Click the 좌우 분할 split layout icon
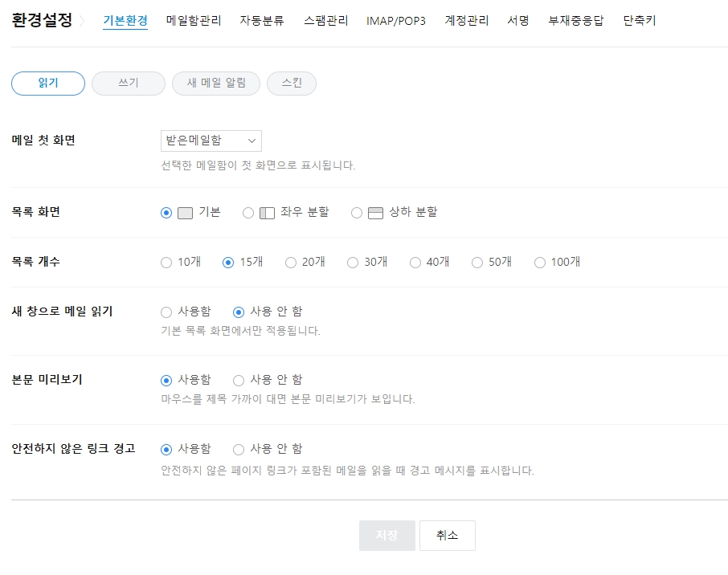728x575 pixels. point(267,213)
